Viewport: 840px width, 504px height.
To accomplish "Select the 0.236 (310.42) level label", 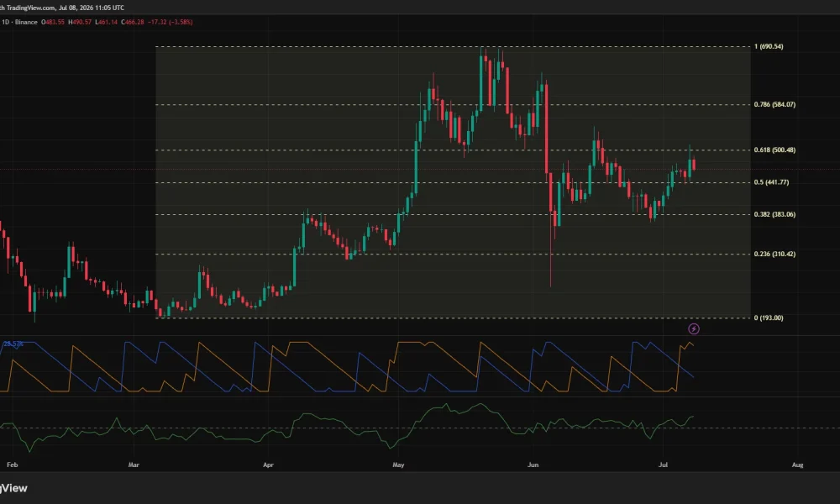I will (774, 255).
